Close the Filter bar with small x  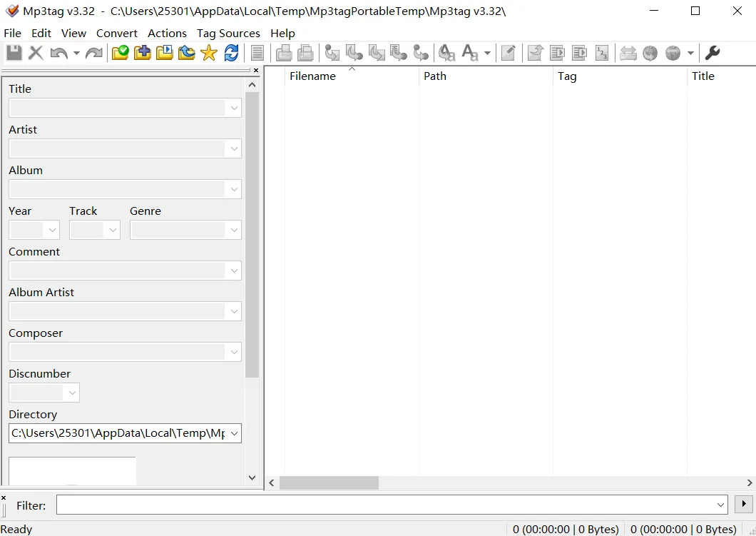(x=4, y=497)
